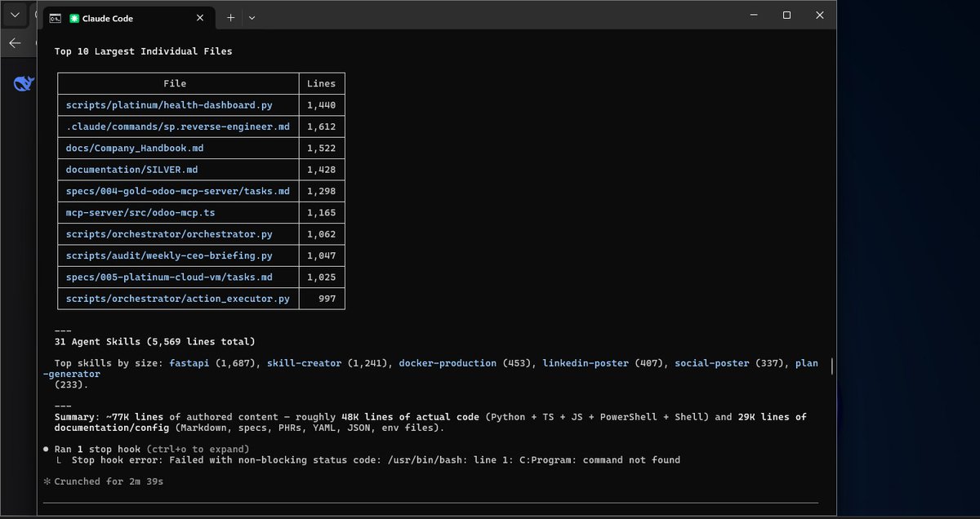Click the 997 lines value
The height and width of the screenshot is (519, 980).
(x=327, y=299)
